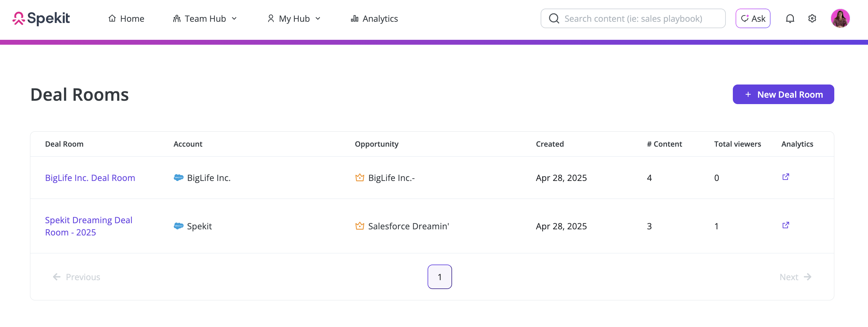Open BigLife Inc. Deal Room link
The image size is (868, 327).
[x=90, y=178]
